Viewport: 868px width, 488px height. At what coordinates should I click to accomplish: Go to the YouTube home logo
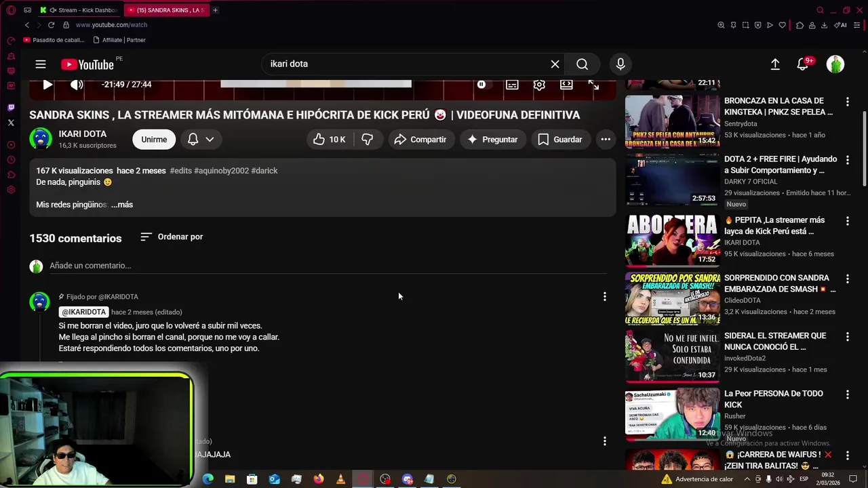[87, 64]
